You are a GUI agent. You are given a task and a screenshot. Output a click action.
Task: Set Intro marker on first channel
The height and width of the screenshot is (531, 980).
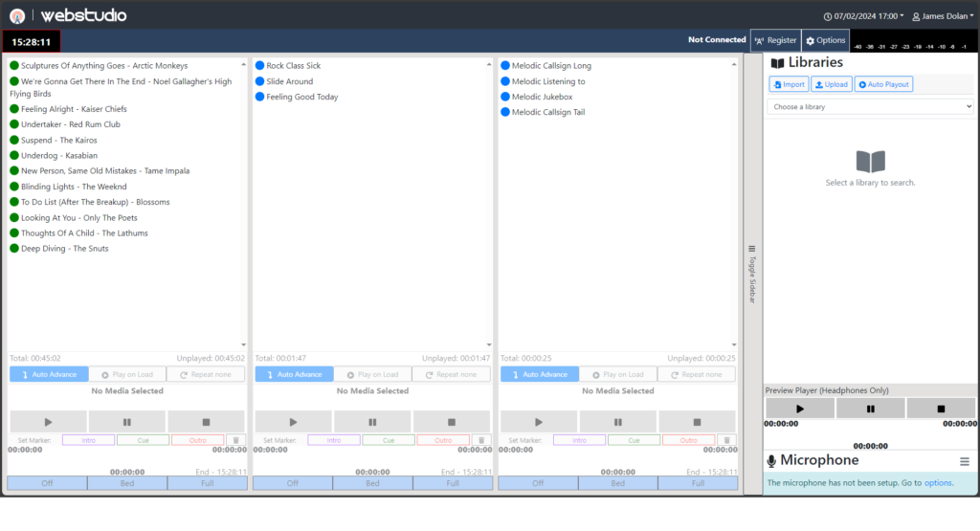coord(89,440)
